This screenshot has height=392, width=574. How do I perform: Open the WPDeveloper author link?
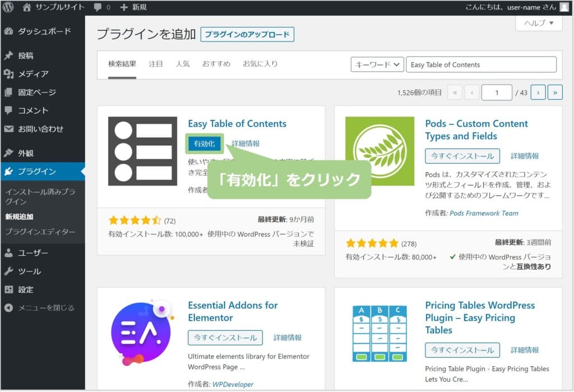tap(230, 384)
